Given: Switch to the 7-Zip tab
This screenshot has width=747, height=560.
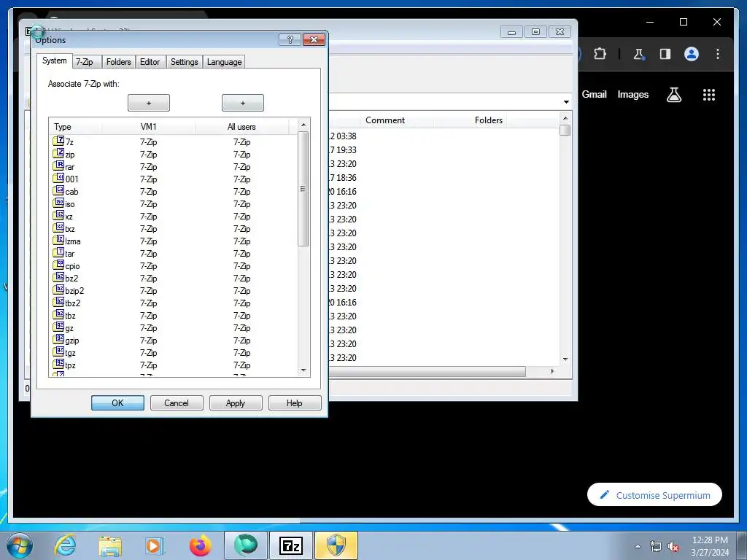Looking at the screenshot, I should (x=85, y=62).
